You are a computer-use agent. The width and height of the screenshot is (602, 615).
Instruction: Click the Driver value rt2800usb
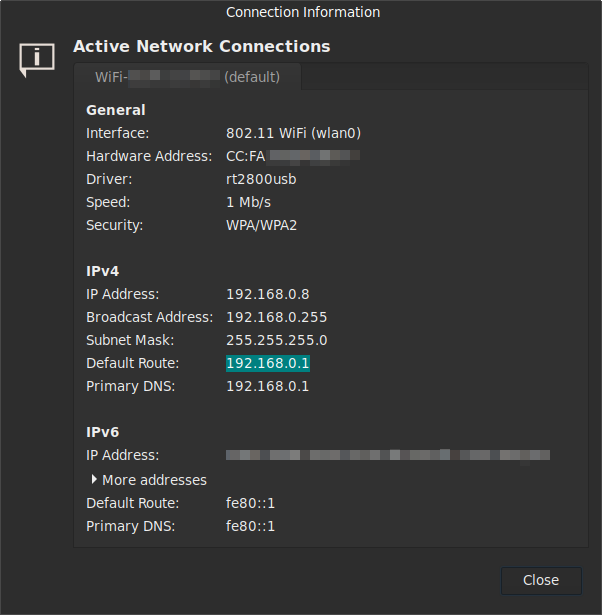[x=261, y=179]
